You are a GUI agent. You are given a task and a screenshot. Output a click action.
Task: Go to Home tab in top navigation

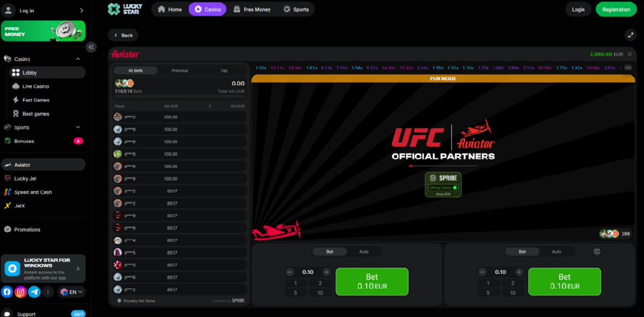click(170, 9)
